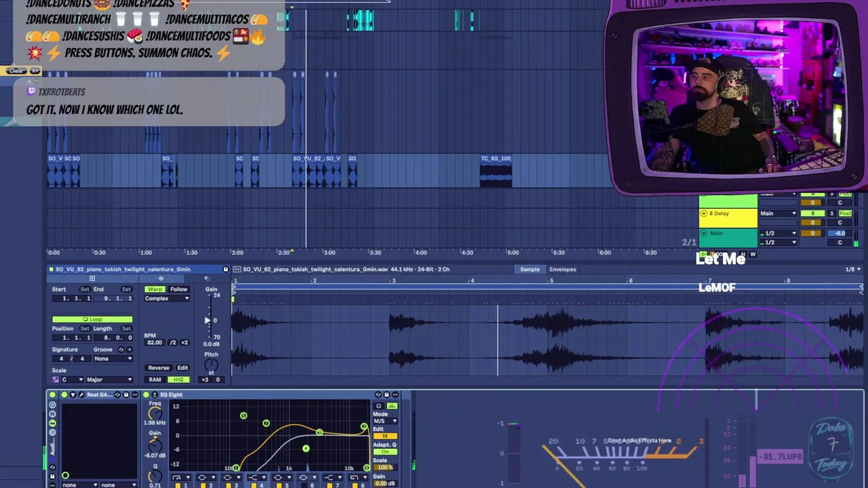Click the EQ Eight show/hide icon beside its name
Image resolution: width=868 pixels, height=488 pixels.
tap(154, 394)
